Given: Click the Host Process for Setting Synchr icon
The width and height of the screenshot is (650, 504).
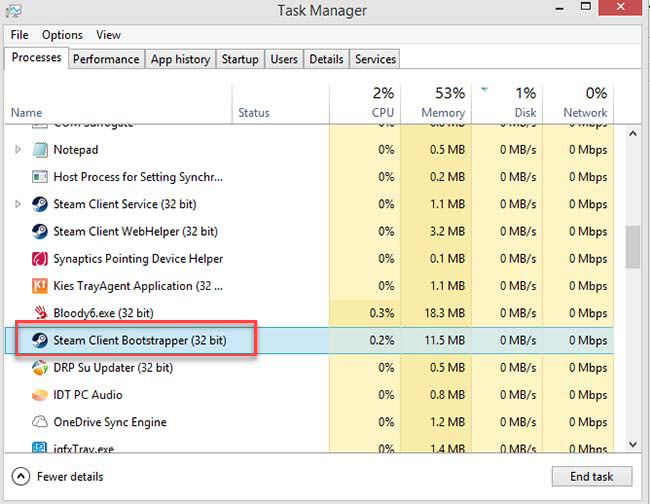Looking at the screenshot, I should [40, 177].
